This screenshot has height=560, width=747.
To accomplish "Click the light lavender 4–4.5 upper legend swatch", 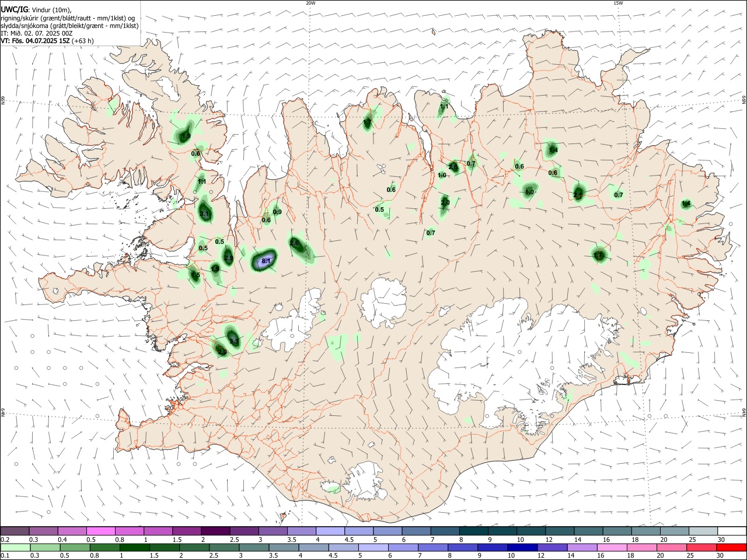I will coord(329,531).
